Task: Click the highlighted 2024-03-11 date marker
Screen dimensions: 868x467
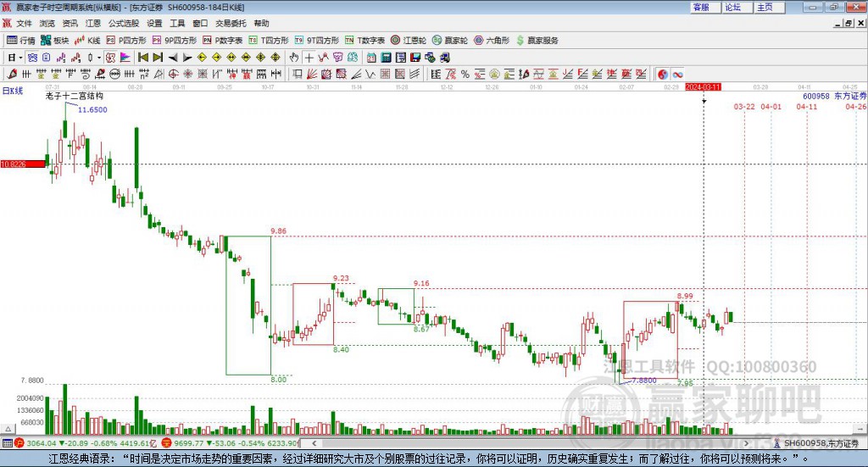Action: (703, 86)
